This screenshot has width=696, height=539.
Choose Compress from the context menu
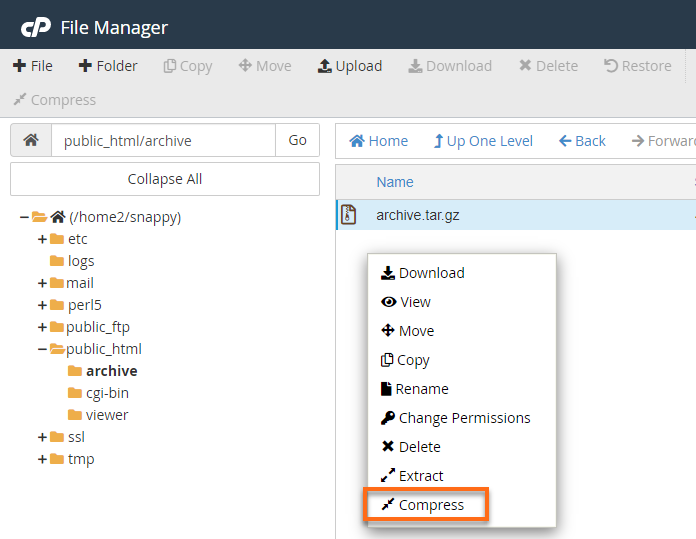click(430, 505)
